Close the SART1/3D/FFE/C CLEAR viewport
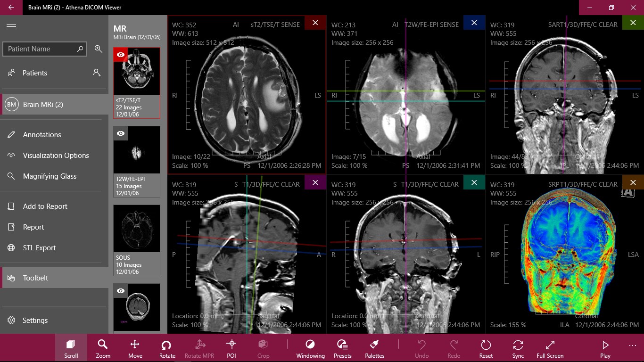644x362 pixels. click(x=633, y=23)
